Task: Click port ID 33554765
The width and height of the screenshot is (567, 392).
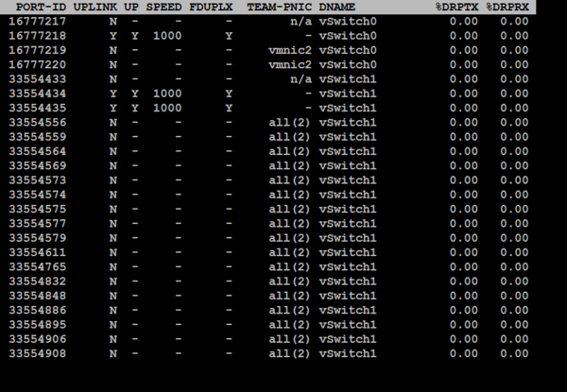Action: [x=38, y=267]
